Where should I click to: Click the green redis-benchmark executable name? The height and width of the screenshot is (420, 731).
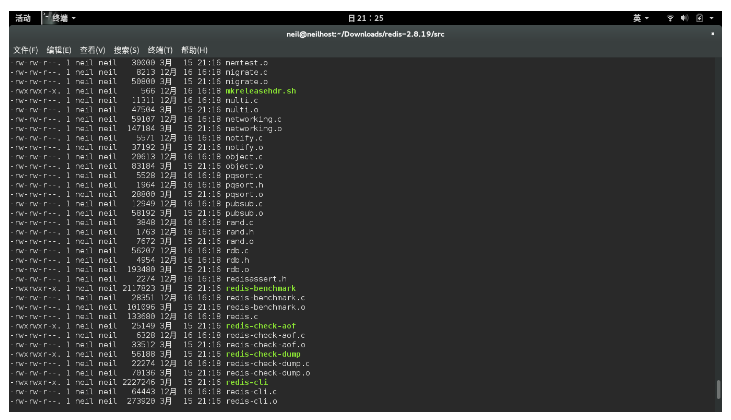click(x=260, y=288)
